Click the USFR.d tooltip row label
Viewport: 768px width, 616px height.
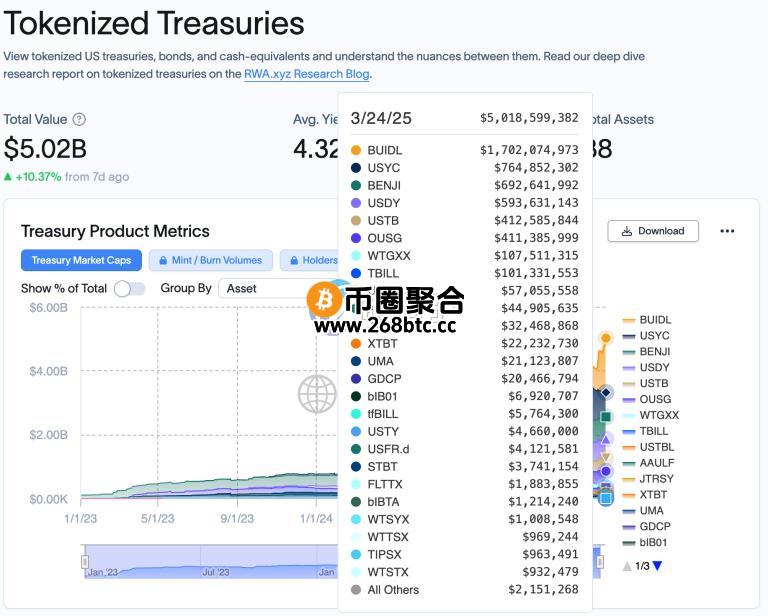tap(388, 450)
